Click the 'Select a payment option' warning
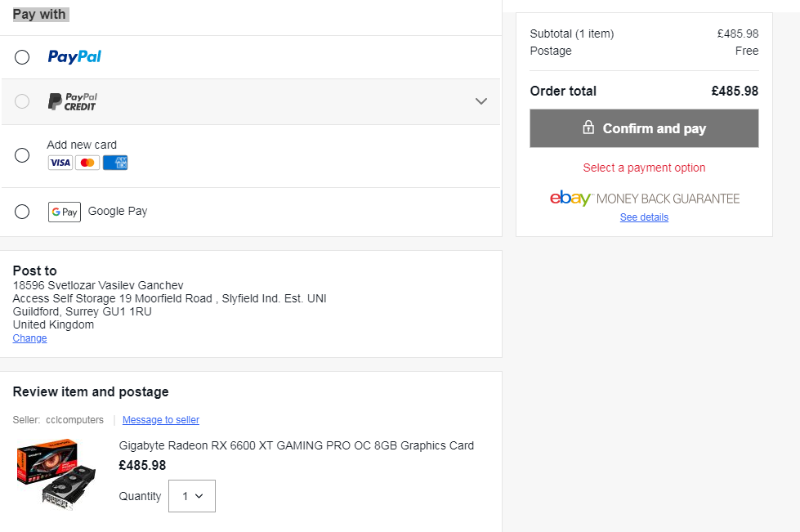Screen dimensions: 800x532 pyautogui.click(x=644, y=168)
